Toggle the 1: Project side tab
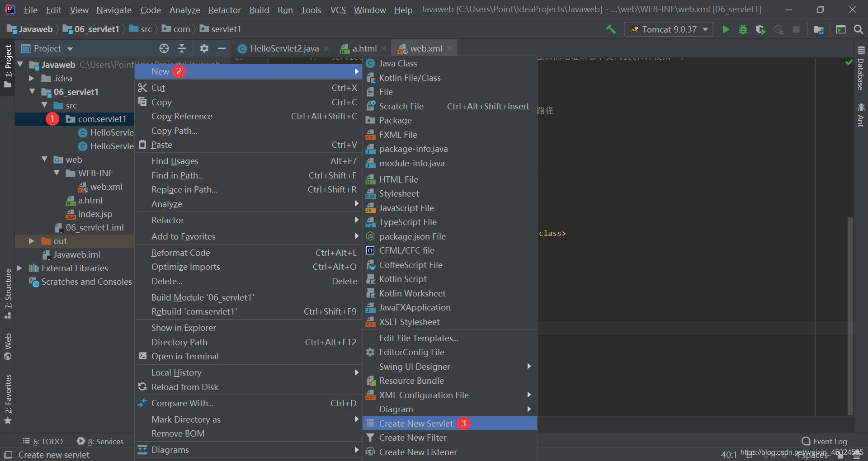 pos(8,66)
